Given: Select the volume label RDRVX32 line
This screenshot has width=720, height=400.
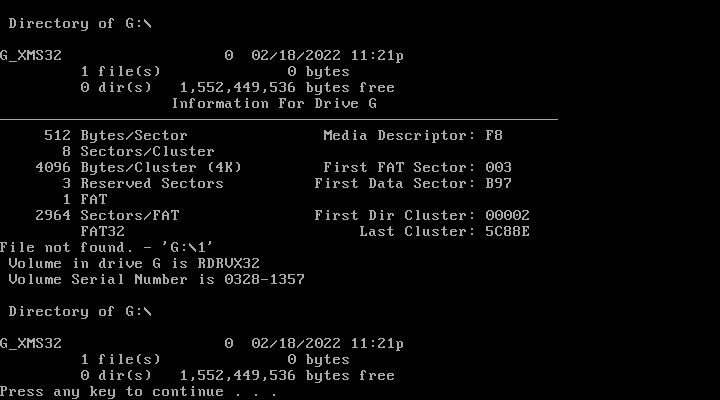Looking at the screenshot, I should [x=134, y=264].
